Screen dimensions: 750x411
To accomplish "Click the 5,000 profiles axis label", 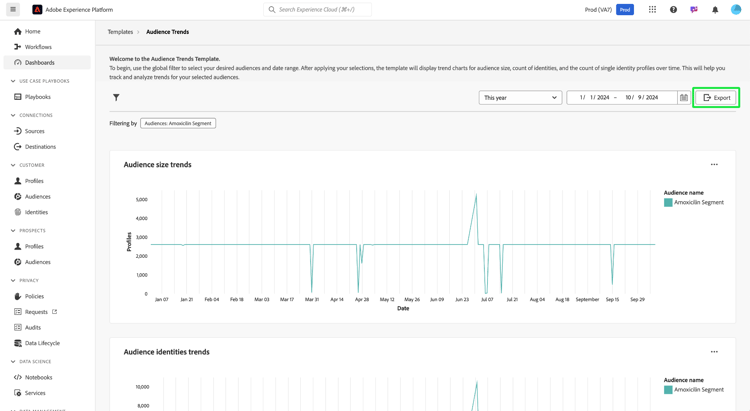I will click(142, 200).
